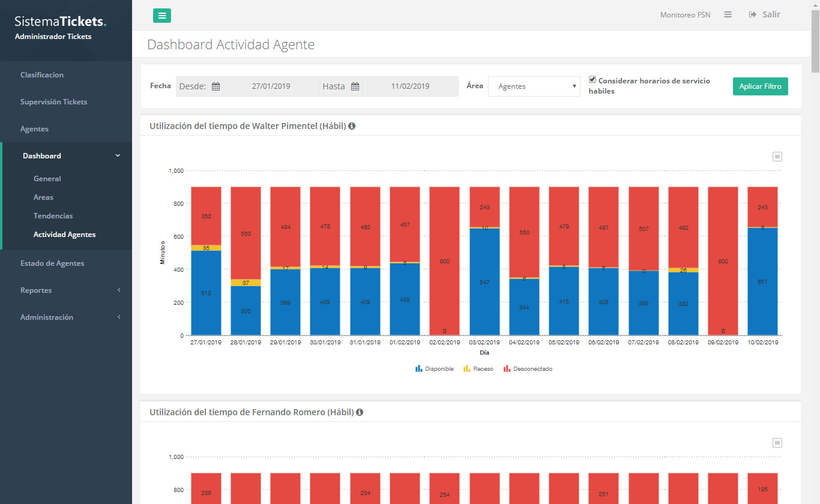Image resolution: width=820 pixels, height=504 pixels.
Task: Click the 10/02/2019 axis label
Action: pos(762,343)
